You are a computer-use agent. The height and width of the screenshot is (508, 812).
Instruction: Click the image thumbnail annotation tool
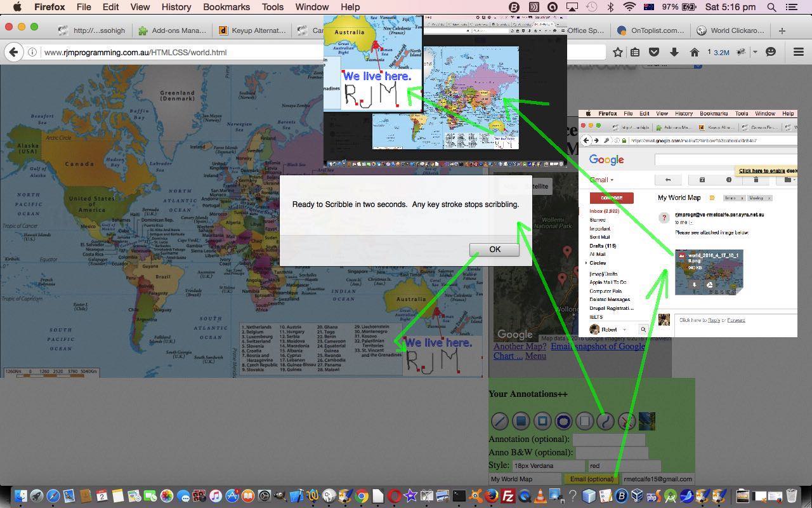[646, 421]
